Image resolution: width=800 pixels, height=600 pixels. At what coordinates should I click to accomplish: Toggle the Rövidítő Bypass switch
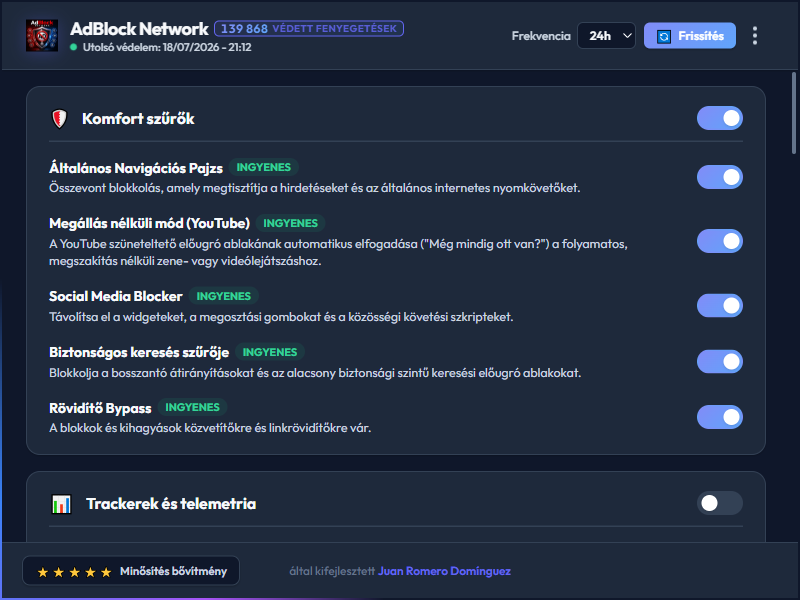(719, 417)
